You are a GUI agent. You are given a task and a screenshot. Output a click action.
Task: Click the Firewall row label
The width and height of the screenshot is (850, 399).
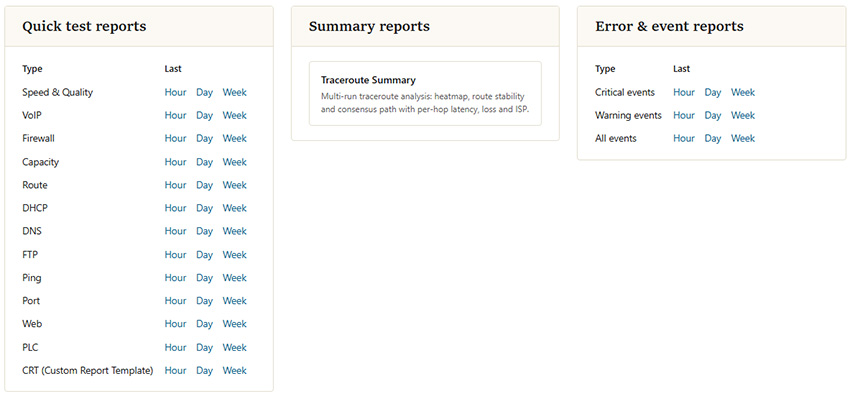pyautogui.click(x=38, y=139)
